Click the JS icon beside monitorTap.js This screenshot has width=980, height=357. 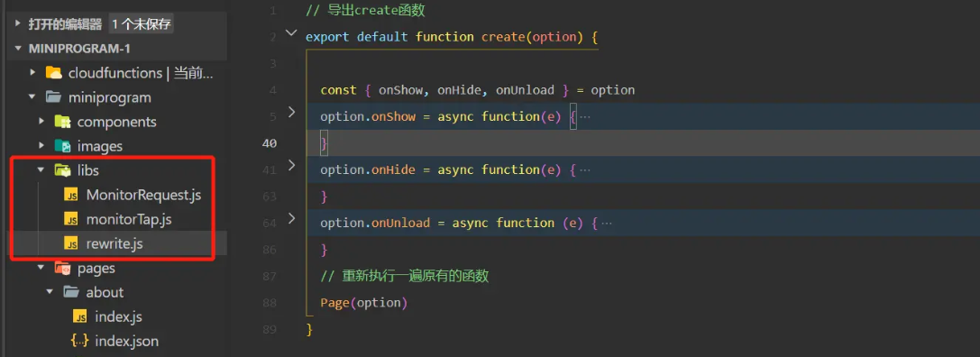point(72,219)
